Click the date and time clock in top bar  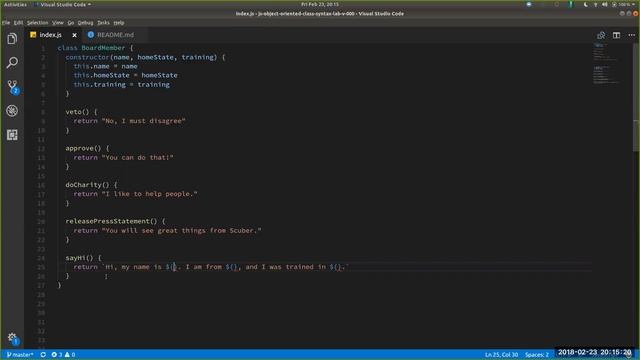tap(320, 4)
